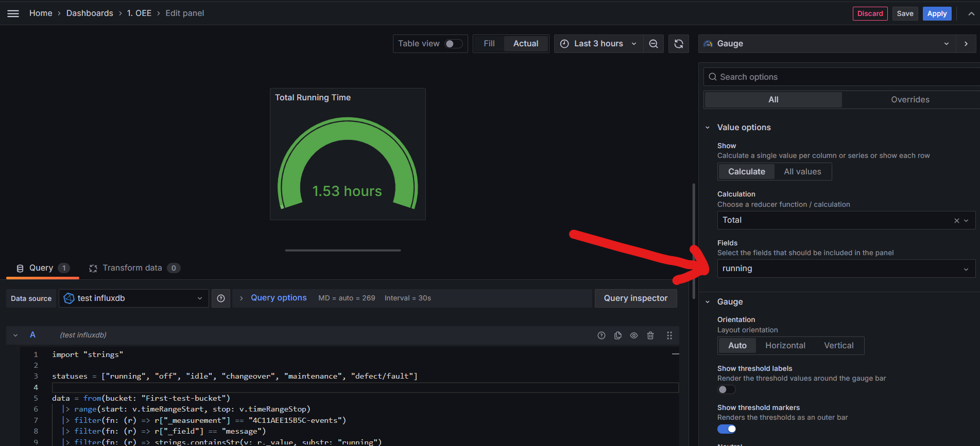Disable Show threshold markers switch
The height and width of the screenshot is (446, 980).
coord(727,429)
